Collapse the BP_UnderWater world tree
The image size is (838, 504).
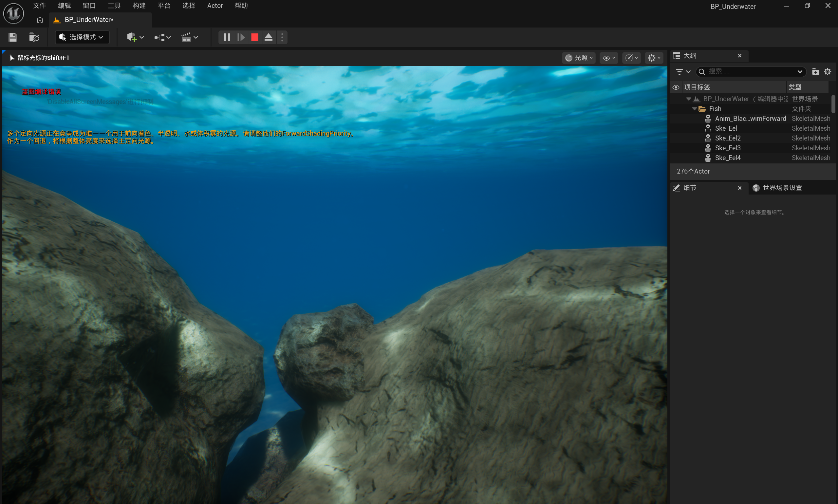click(688, 99)
